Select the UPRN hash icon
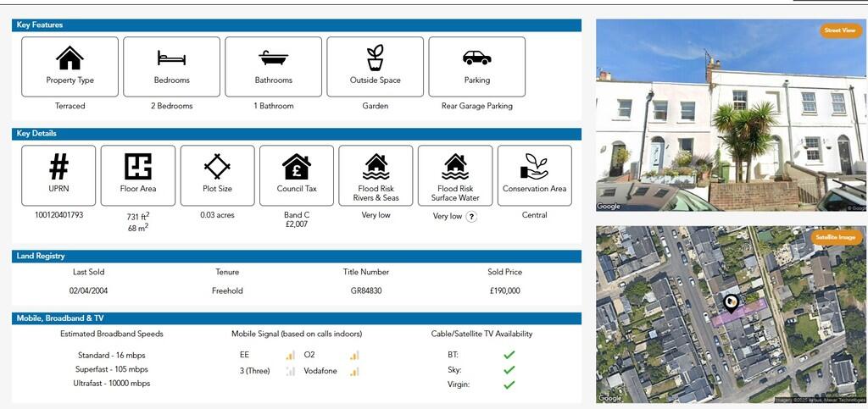The width and height of the screenshot is (868, 409). 58,166
